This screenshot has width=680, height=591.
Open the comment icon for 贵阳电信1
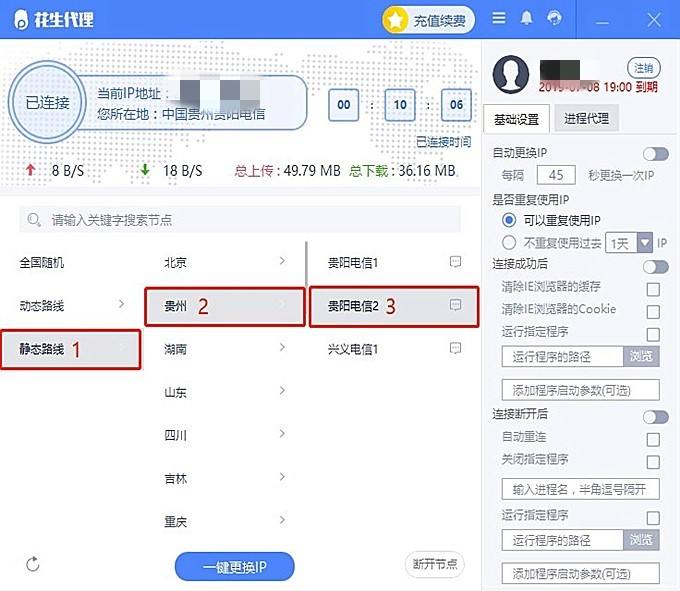tap(455, 262)
